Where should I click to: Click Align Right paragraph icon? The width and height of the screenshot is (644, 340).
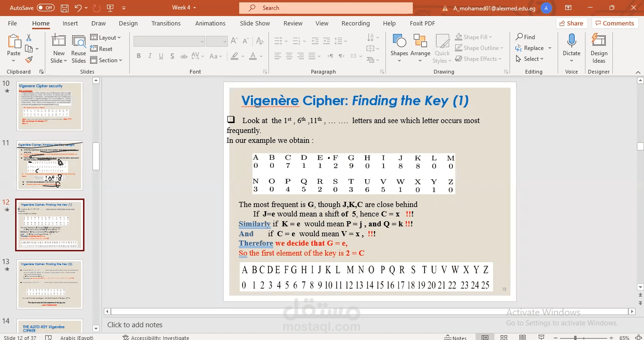(300, 56)
